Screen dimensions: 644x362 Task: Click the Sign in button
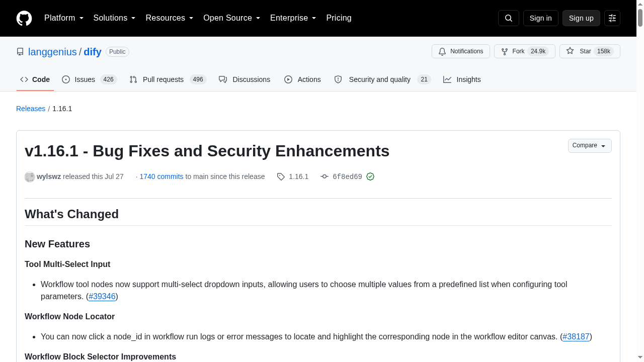(541, 18)
